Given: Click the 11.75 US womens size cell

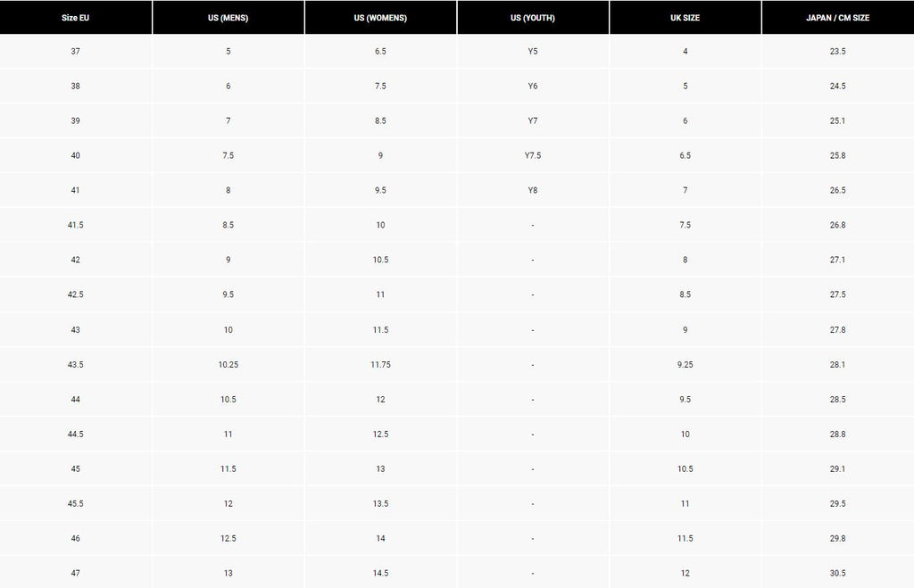Looking at the screenshot, I should pyautogui.click(x=380, y=365).
